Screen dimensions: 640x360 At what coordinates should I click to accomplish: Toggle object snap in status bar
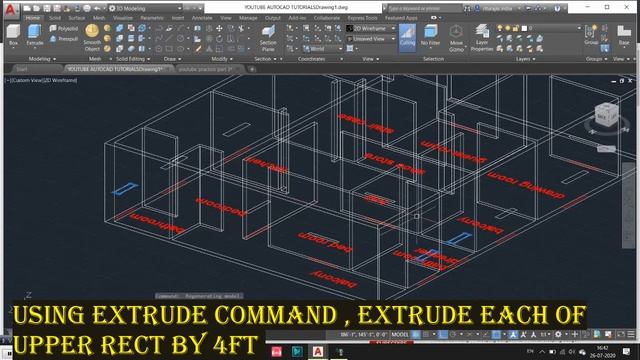point(496,334)
